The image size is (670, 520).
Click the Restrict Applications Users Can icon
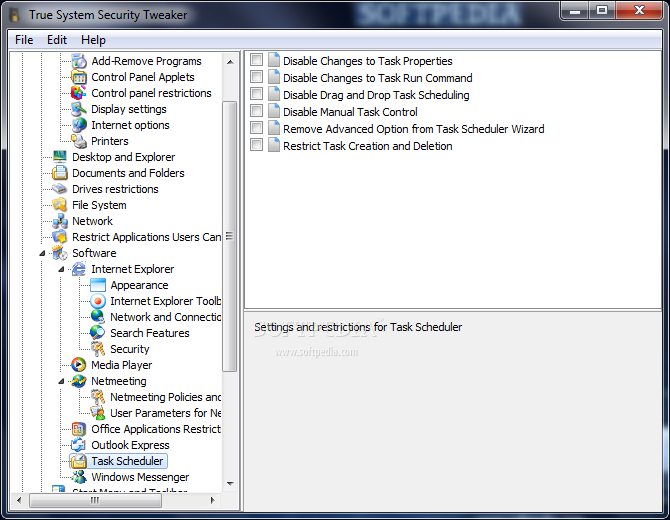coord(59,237)
